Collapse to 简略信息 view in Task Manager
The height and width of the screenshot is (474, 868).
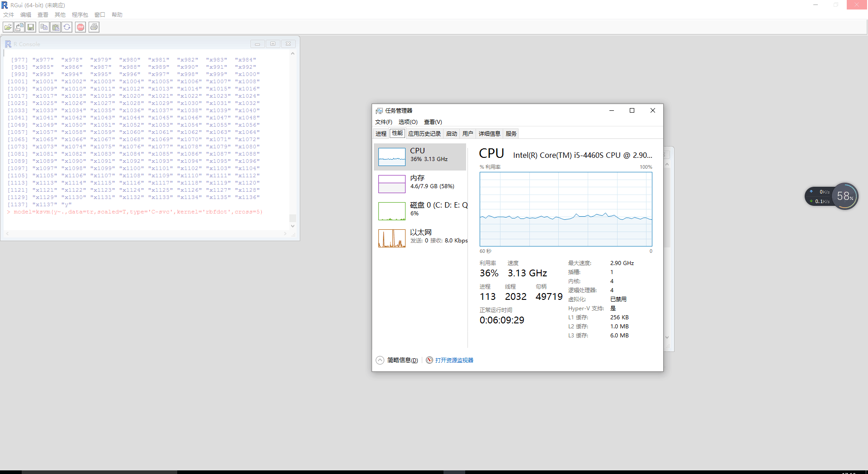[397, 360]
